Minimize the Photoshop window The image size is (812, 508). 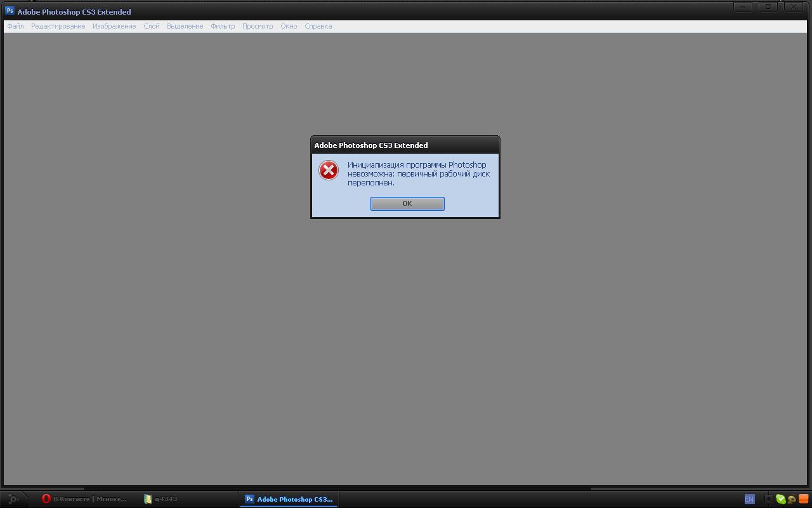[x=743, y=7]
